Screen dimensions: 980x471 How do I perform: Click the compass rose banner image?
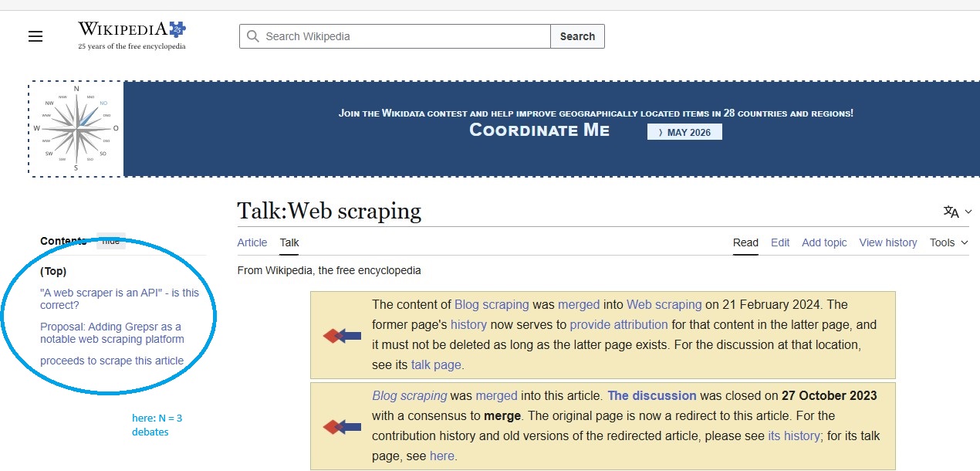tap(76, 129)
